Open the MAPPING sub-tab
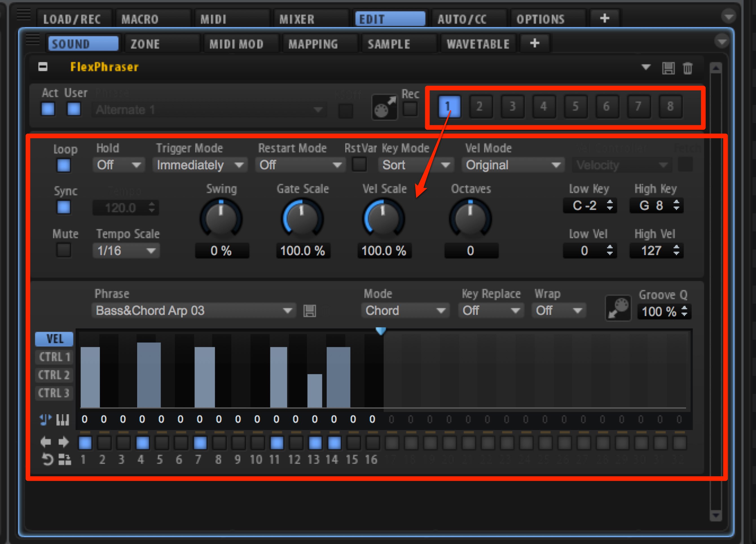The image size is (756, 544). tap(320, 44)
